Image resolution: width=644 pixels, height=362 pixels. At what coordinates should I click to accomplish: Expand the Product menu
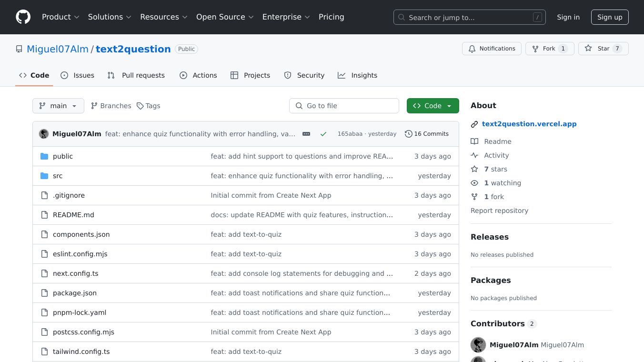60,17
